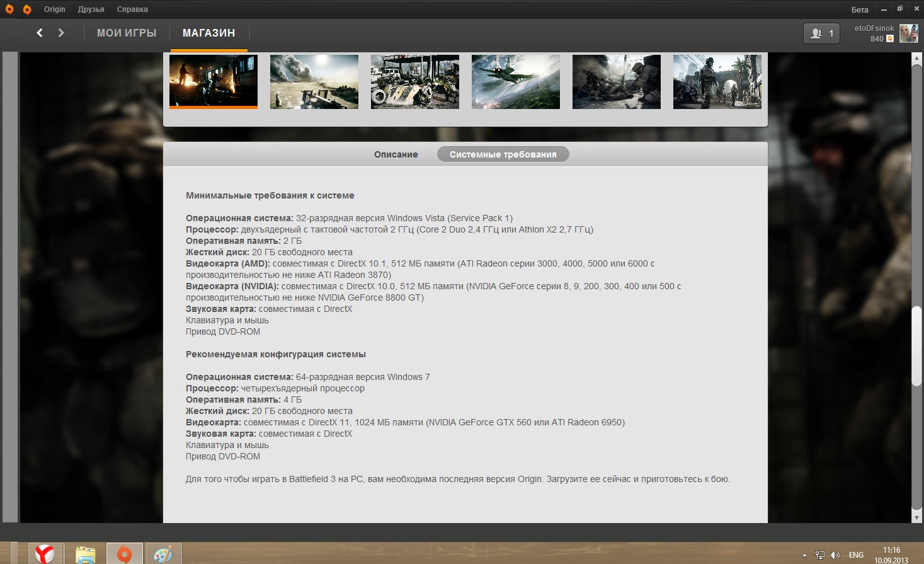Open the soldier standing on street thumbnail

click(717, 81)
